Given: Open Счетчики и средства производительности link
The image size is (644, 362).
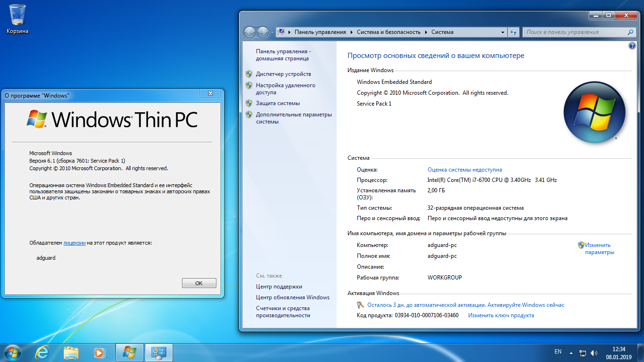Looking at the screenshot, I should point(283,312).
